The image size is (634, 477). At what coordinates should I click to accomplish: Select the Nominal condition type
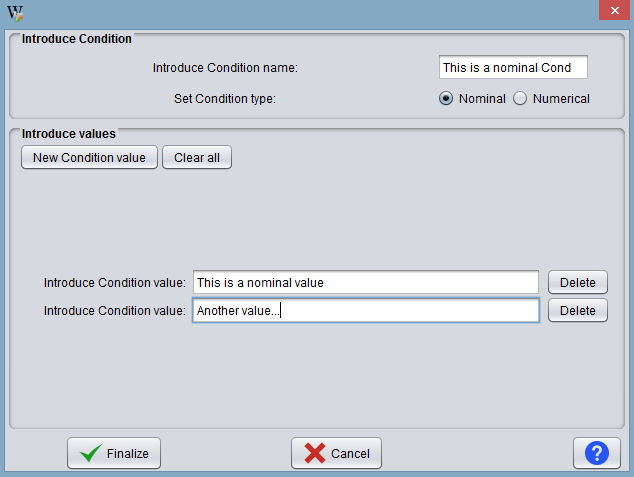(x=446, y=99)
